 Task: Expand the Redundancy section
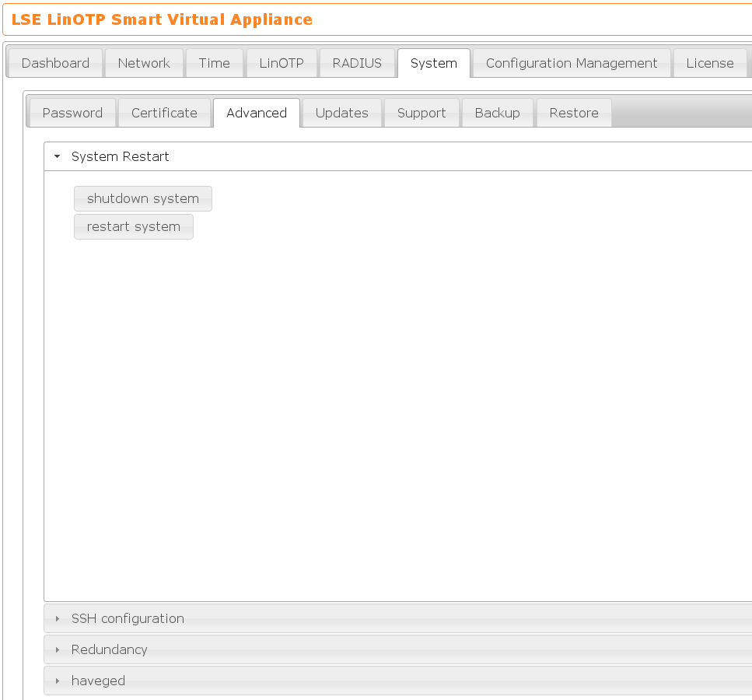point(109,649)
